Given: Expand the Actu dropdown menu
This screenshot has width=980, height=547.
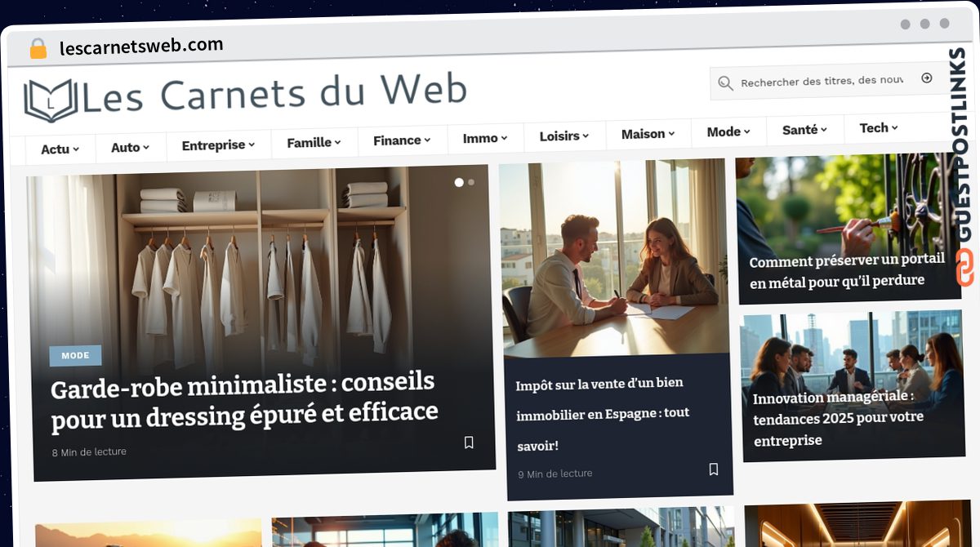Looking at the screenshot, I should pyautogui.click(x=60, y=149).
